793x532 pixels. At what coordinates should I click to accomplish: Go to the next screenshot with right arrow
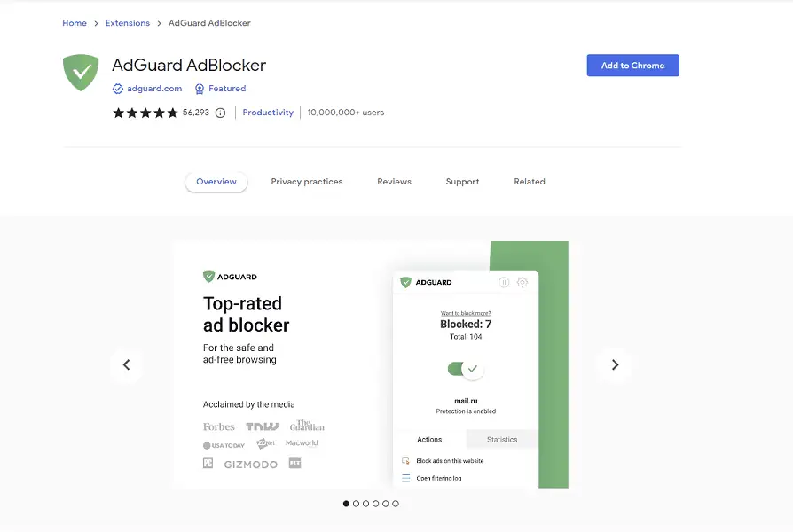pyautogui.click(x=615, y=364)
